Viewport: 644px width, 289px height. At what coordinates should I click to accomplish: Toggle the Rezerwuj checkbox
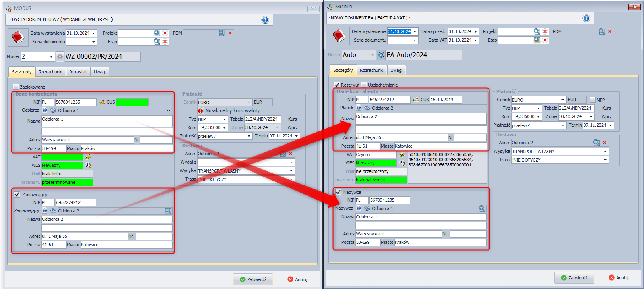pos(337,85)
